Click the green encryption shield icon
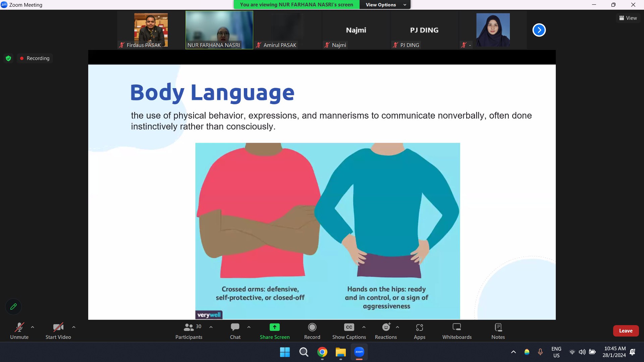The image size is (644, 362). 8,58
